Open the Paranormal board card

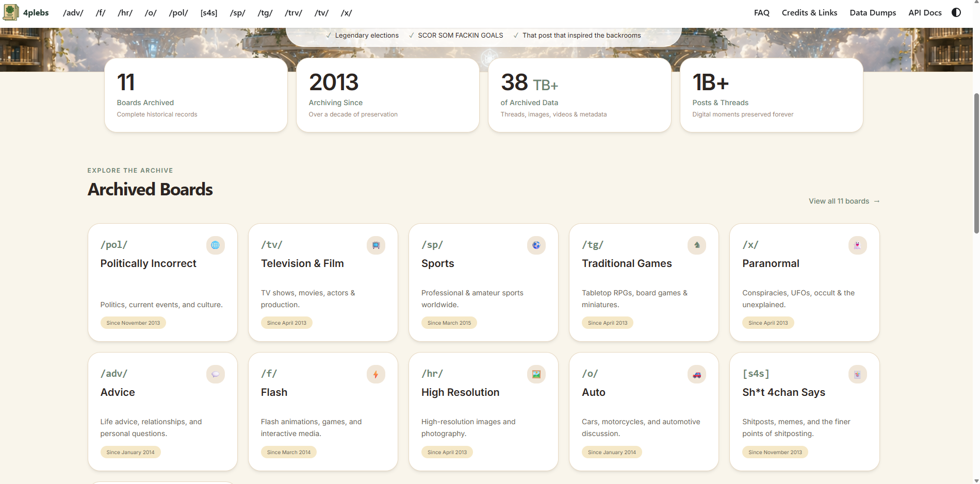coord(805,282)
